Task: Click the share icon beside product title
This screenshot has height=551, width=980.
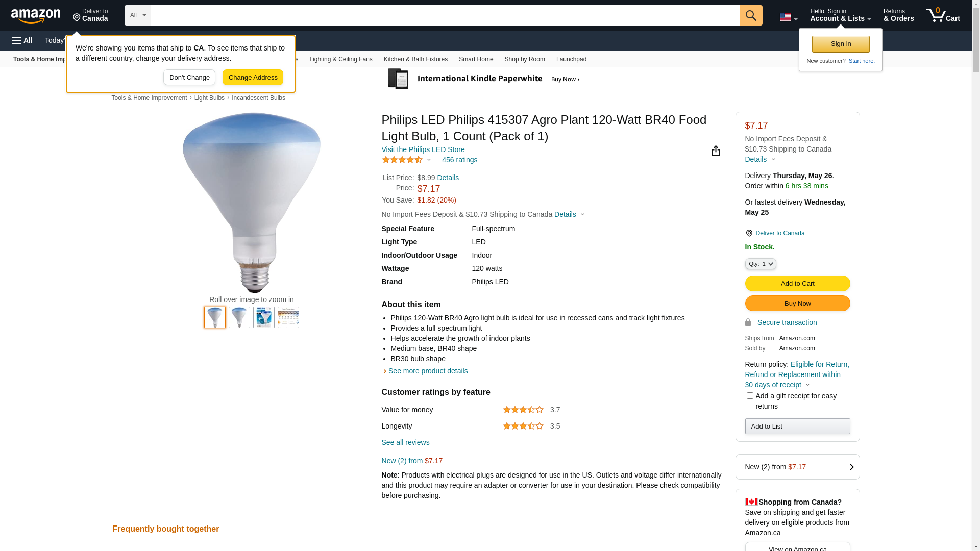Action: pyautogui.click(x=716, y=151)
